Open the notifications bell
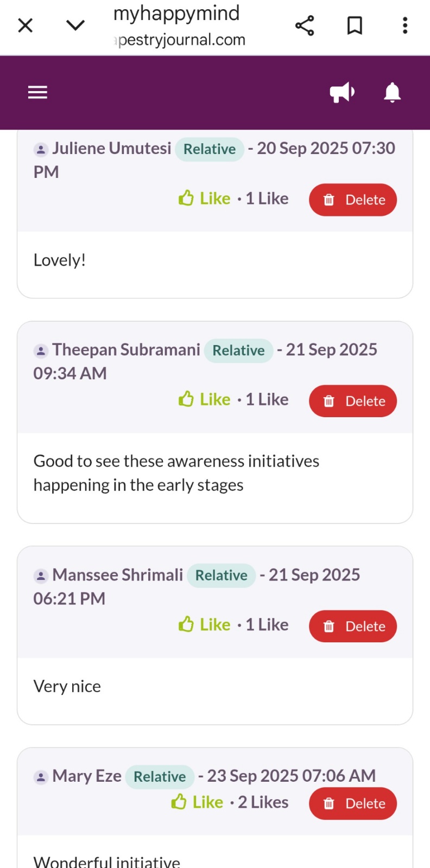Image resolution: width=430 pixels, height=868 pixels. 392,92
